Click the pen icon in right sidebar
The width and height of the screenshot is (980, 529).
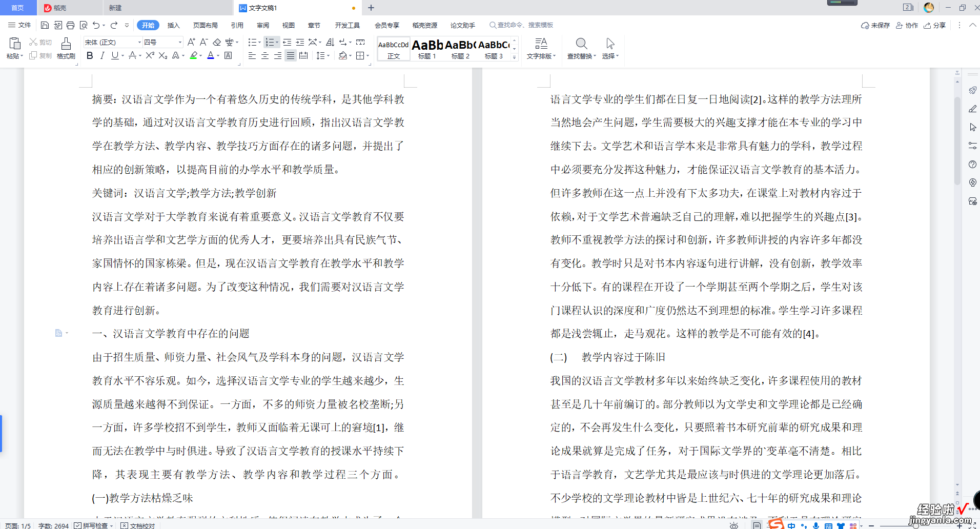972,109
